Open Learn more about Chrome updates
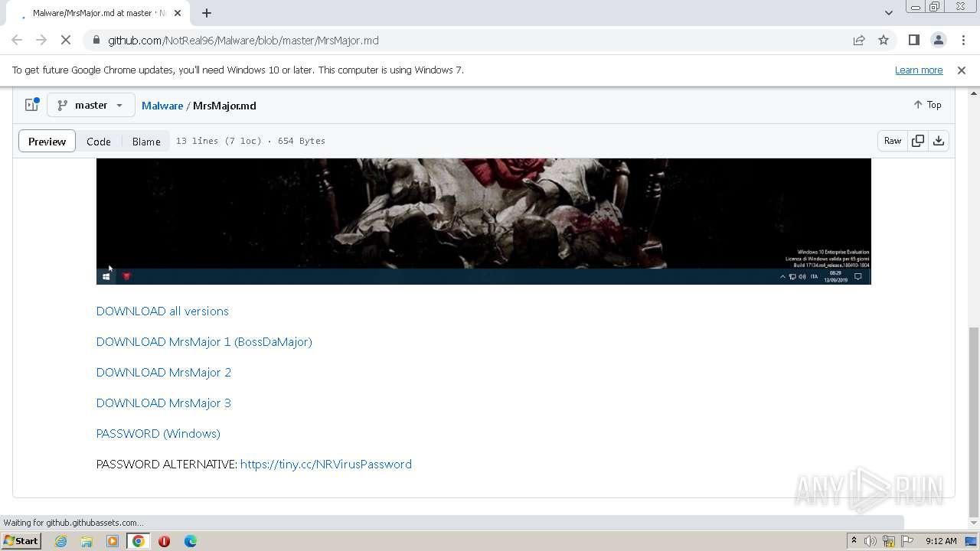 click(x=918, y=70)
